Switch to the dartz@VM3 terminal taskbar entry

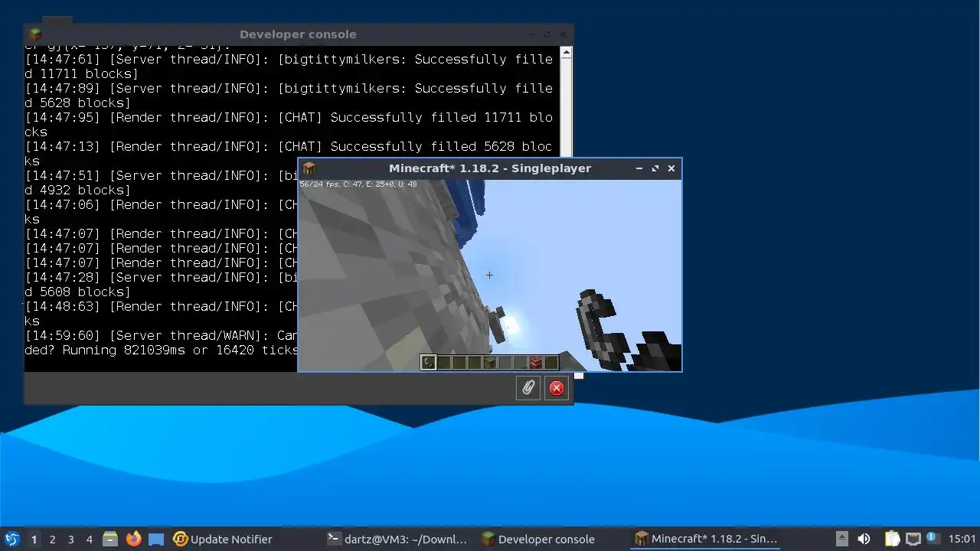pos(397,539)
